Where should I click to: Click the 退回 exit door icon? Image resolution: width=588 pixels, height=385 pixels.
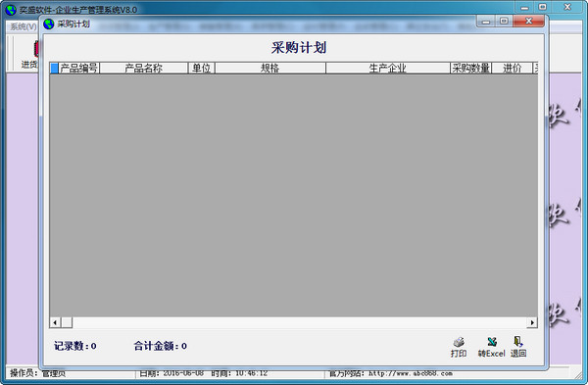517,342
